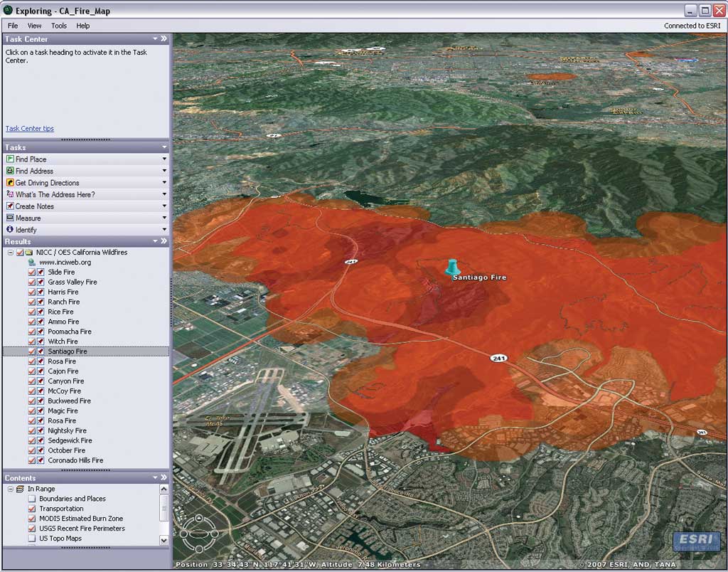Open the Help menu
This screenshot has width=728, height=572.
click(x=83, y=26)
